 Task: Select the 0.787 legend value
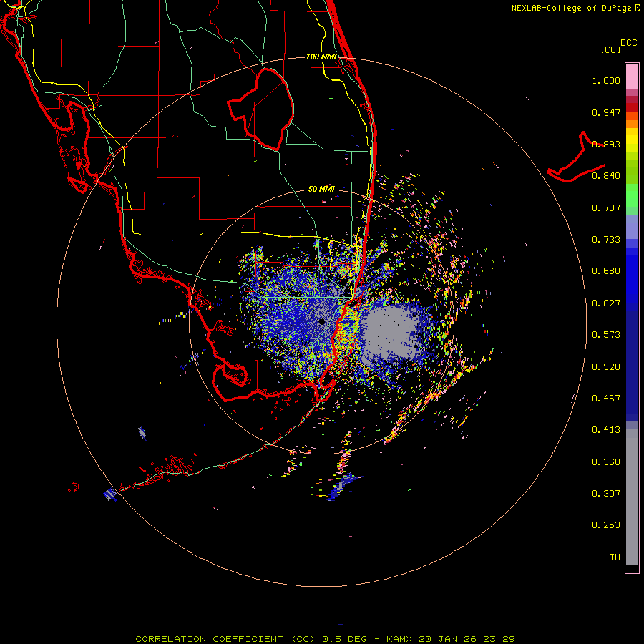click(x=606, y=208)
